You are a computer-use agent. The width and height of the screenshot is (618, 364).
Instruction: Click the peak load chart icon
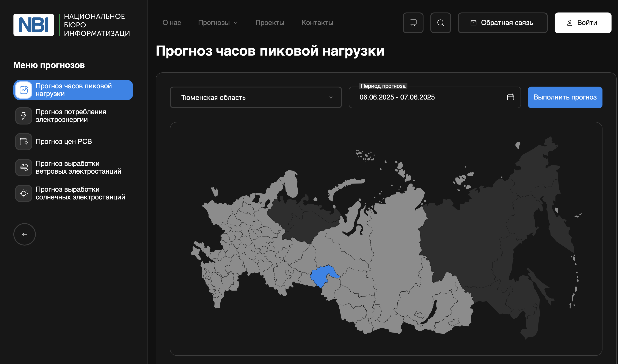24,90
